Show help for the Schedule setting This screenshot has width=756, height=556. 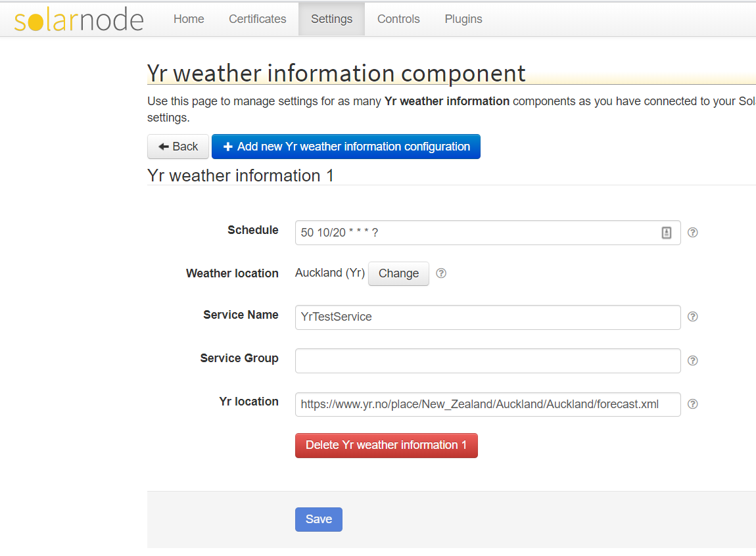[693, 233]
